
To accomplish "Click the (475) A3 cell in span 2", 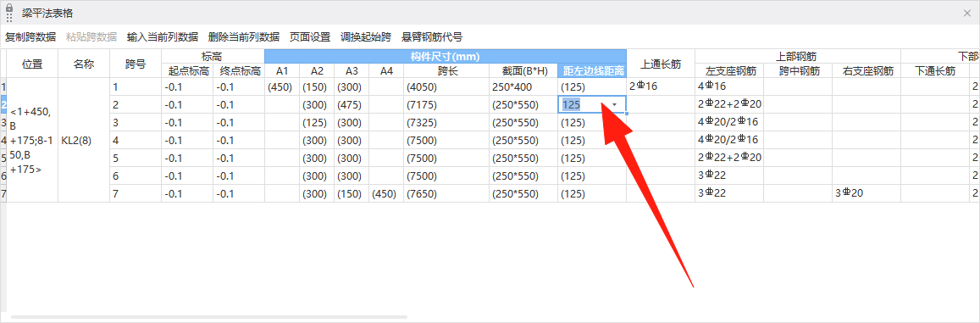I will 352,105.
